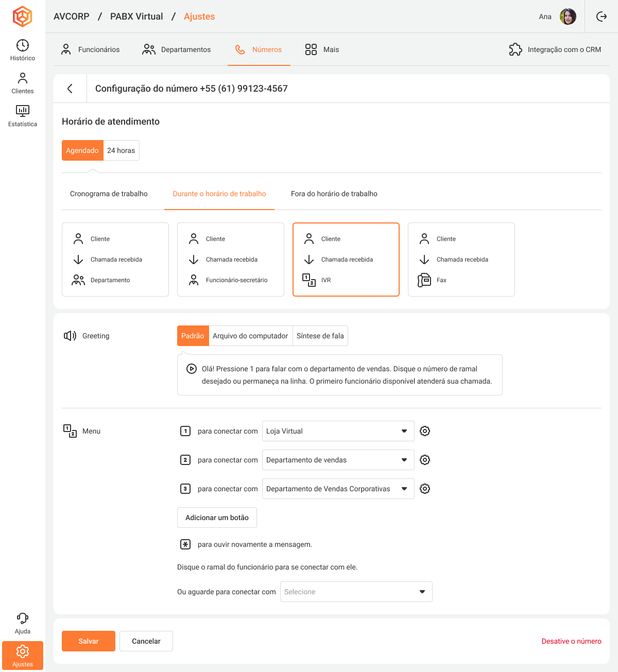Click the Desative o número link
This screenshot has width=618, height=672.
point(571,641)
